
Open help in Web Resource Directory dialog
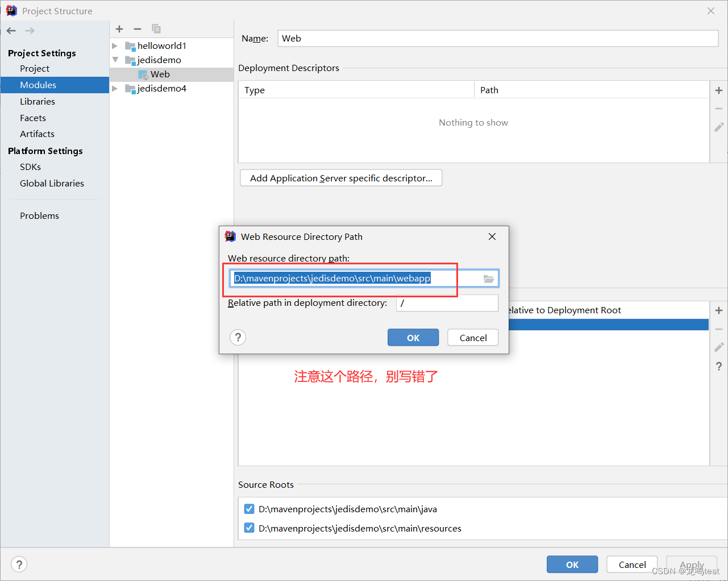pos(238,338)
